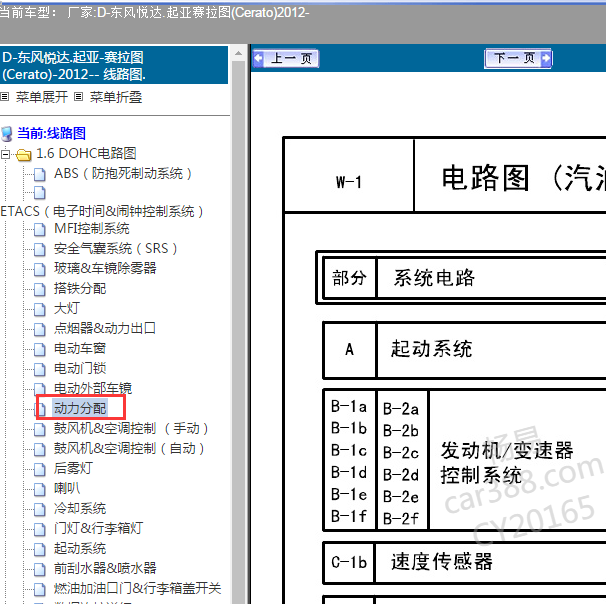606x604 pixels.
Task: Click the C-1b code cell
Action: 349,562
